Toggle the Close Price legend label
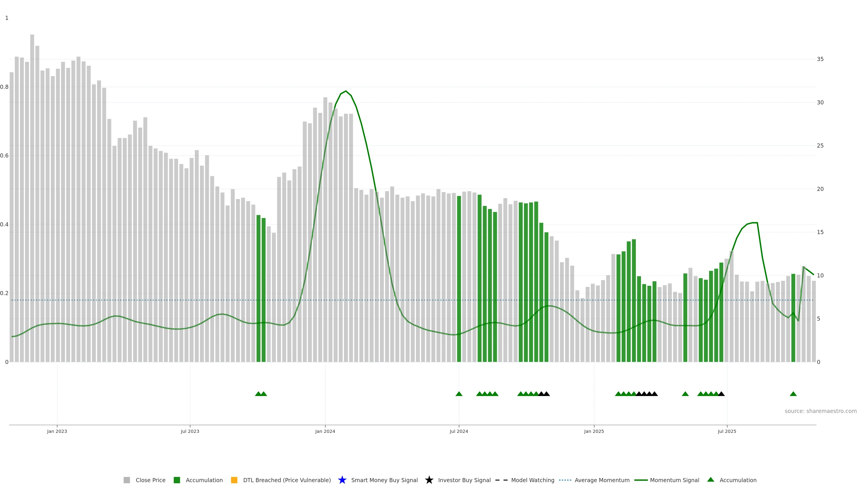Image resolution: width=868 pixels, height=488 pixels. click(x=150, y=480)
